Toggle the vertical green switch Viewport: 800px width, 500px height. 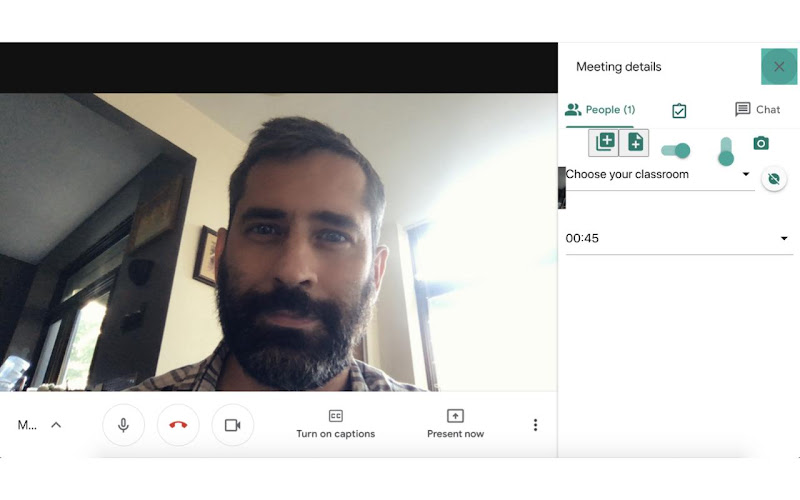(726, 152)
